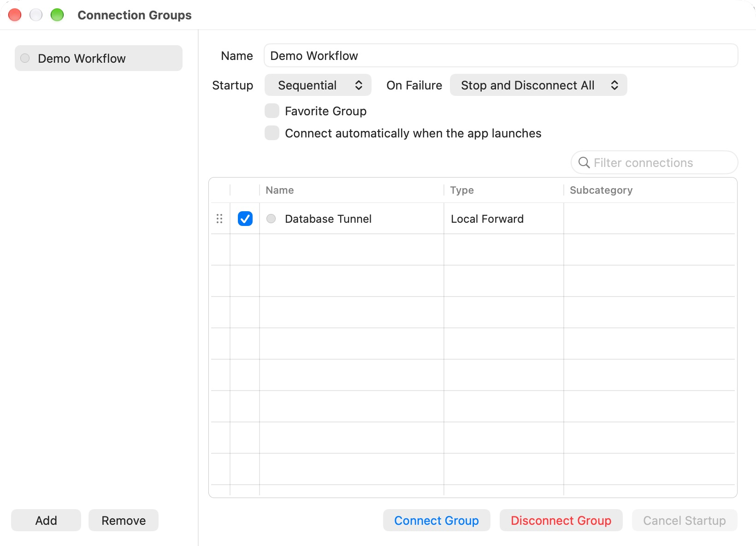Sort by the Type column header
Image resolution: width=756 pixels, height=546 pixels.
coord(503,190)
